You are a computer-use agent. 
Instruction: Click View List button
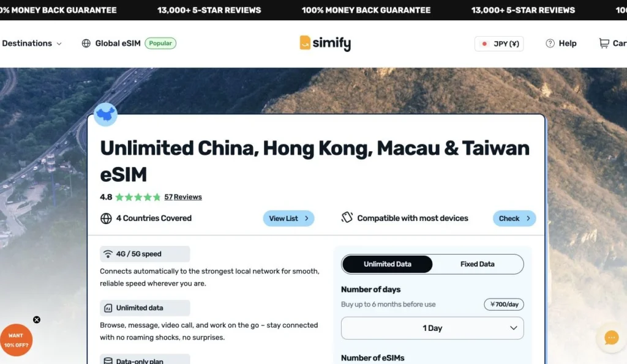(x=288, y=218)
